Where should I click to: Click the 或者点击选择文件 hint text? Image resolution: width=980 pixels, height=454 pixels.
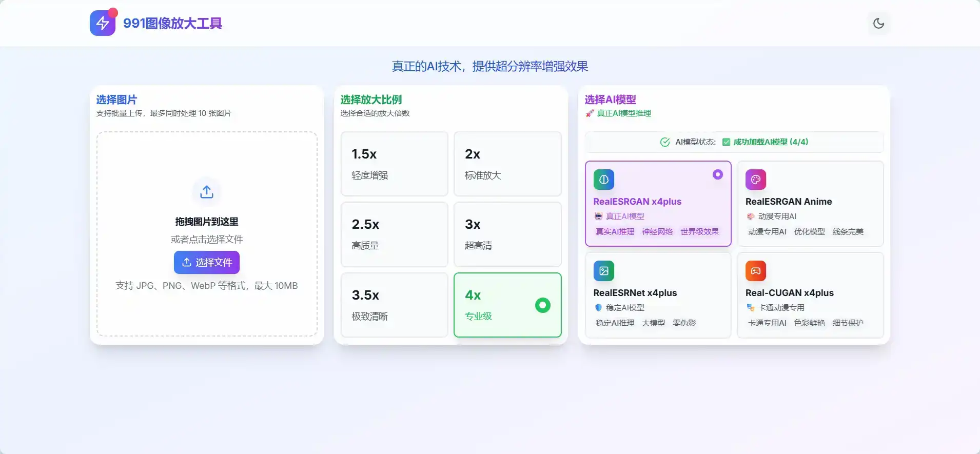tap(207, 240)
